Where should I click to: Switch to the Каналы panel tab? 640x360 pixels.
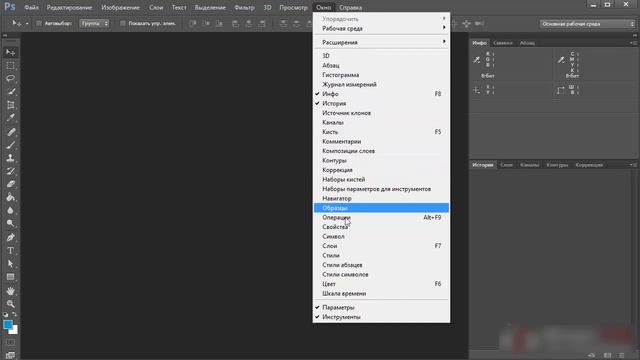tap(529, 165)
